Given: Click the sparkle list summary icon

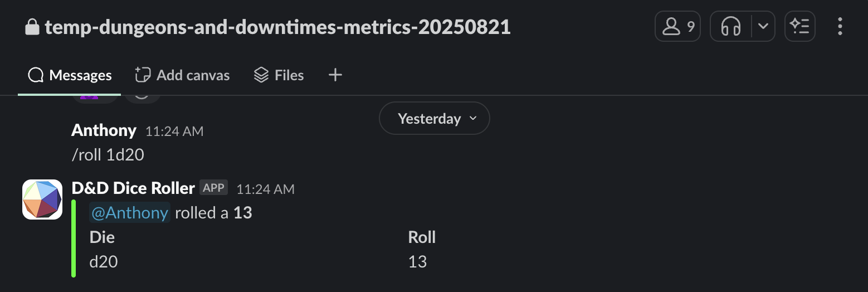Looking at the screenshot, I should [800, 26].
